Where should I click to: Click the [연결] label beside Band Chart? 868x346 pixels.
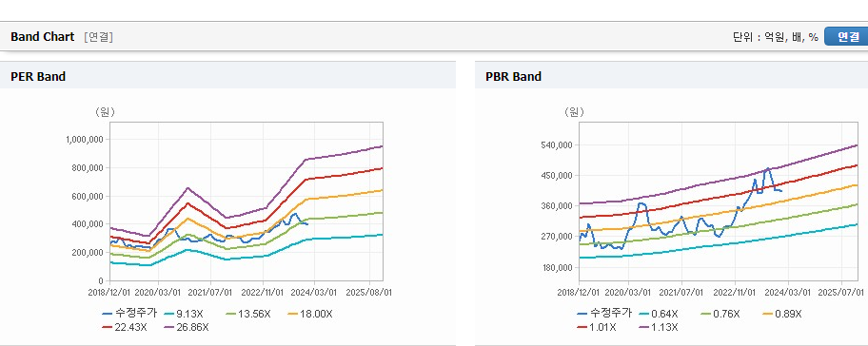tap(99, 37)
